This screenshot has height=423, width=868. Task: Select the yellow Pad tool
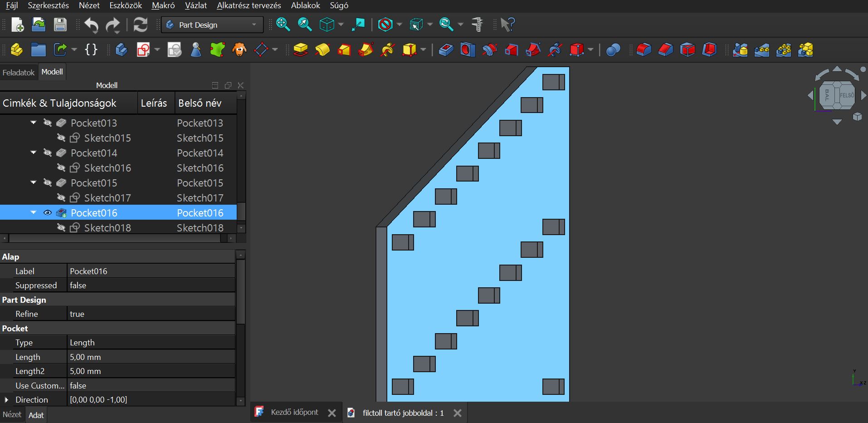tap(301, 49)
